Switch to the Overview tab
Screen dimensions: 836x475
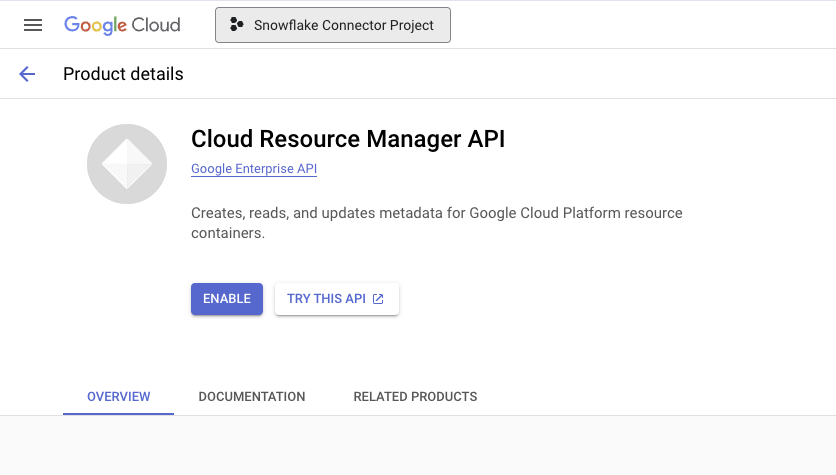coord(119,397)
